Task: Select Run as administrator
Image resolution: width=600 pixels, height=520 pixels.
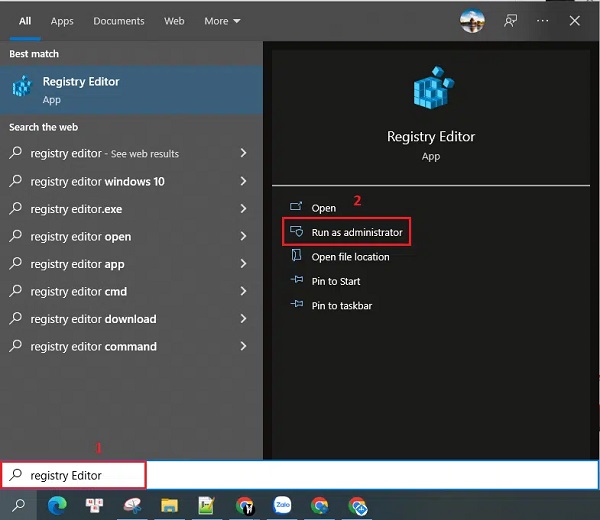Action: click(x=356, y=232)
